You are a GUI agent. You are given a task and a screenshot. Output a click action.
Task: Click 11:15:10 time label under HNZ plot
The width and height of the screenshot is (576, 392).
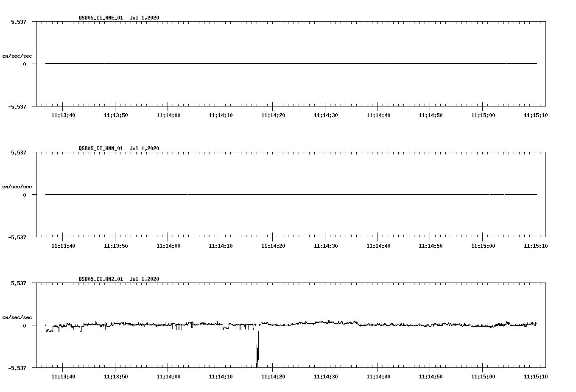[x=536, y=377]
